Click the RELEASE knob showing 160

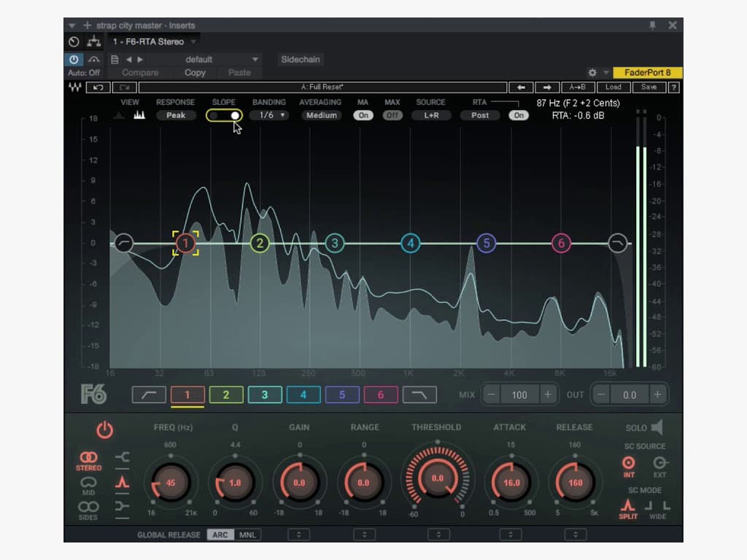pyautogui.click(x=575, y=483)
